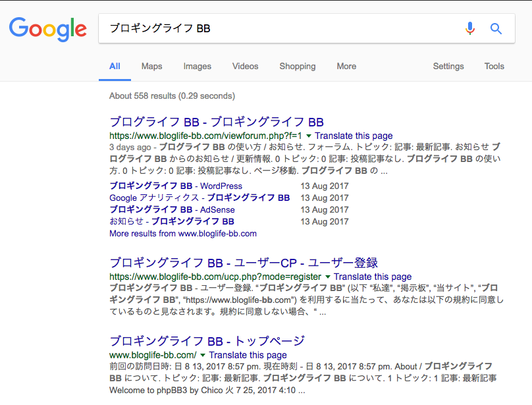Viewport: 532px width, 405px height.
Task: Open the Videos tab
Action: pos(246,67)
